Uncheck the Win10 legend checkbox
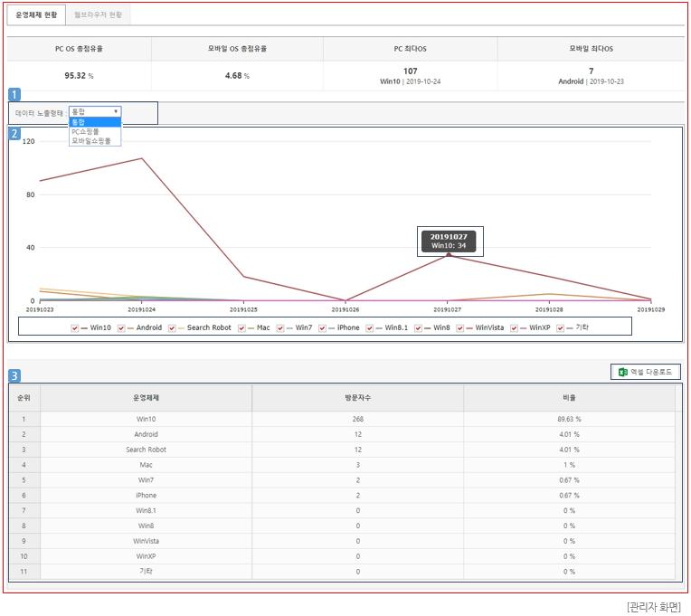This screenshot has width=691, height=616. [x=75, y=328]
